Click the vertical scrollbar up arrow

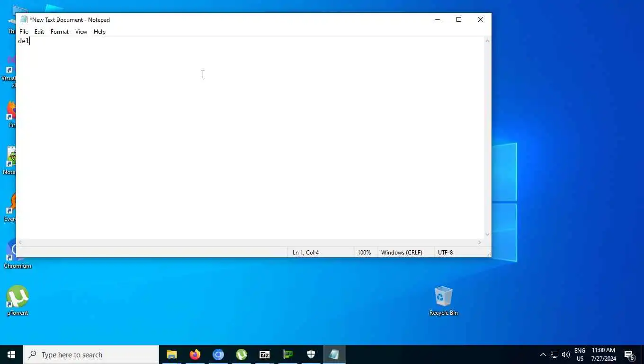487,41
